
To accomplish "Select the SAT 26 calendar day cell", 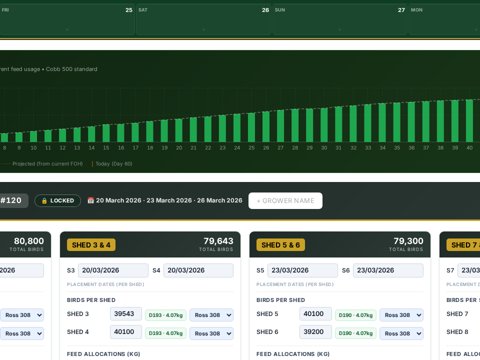I will 204,20.
